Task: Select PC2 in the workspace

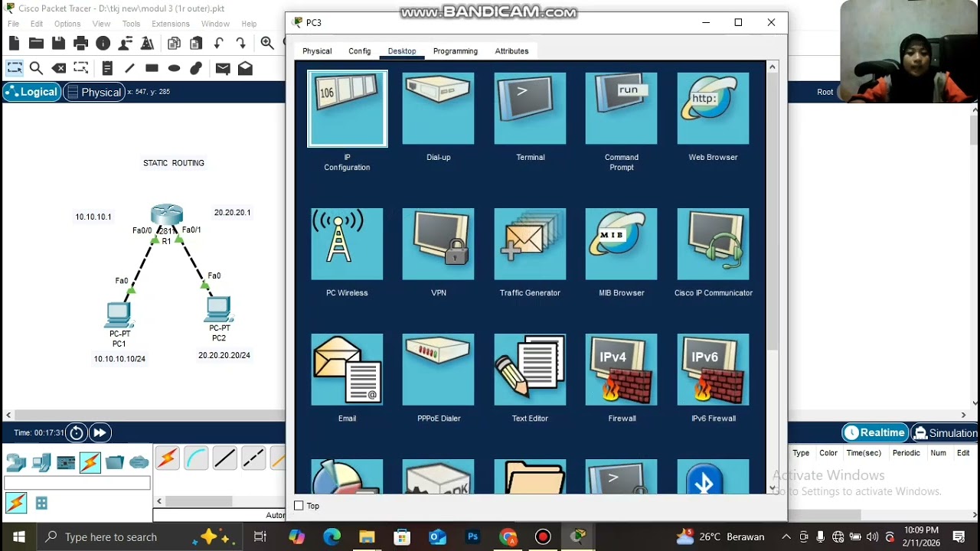Action: 218,309
